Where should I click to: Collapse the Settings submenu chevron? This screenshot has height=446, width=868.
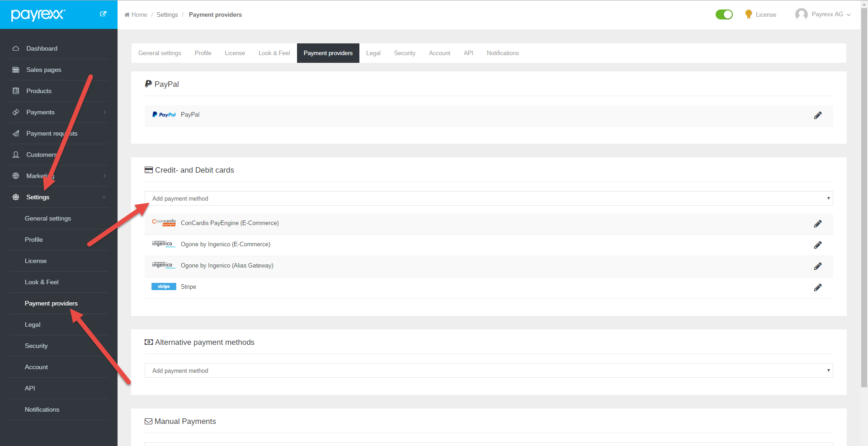pos(104,197)
